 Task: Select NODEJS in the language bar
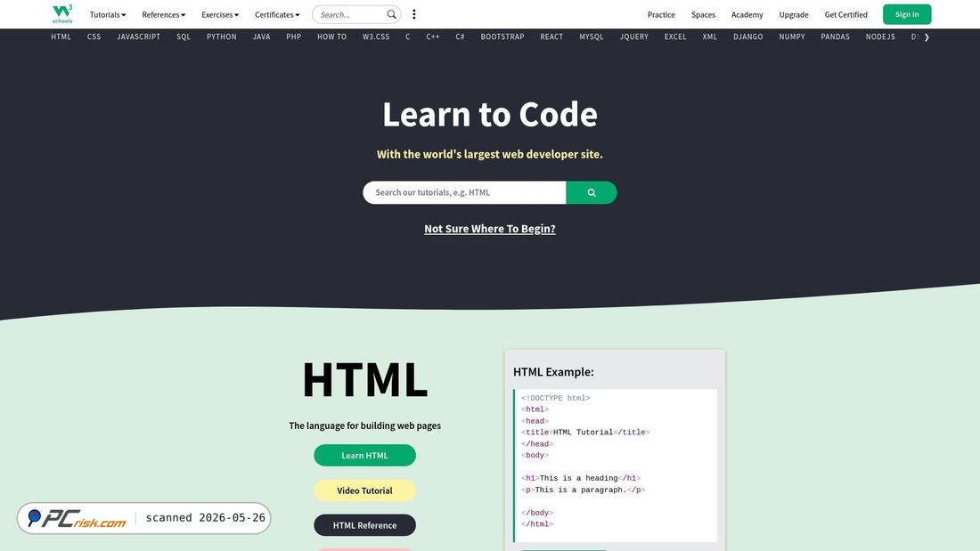click(880, 36)
